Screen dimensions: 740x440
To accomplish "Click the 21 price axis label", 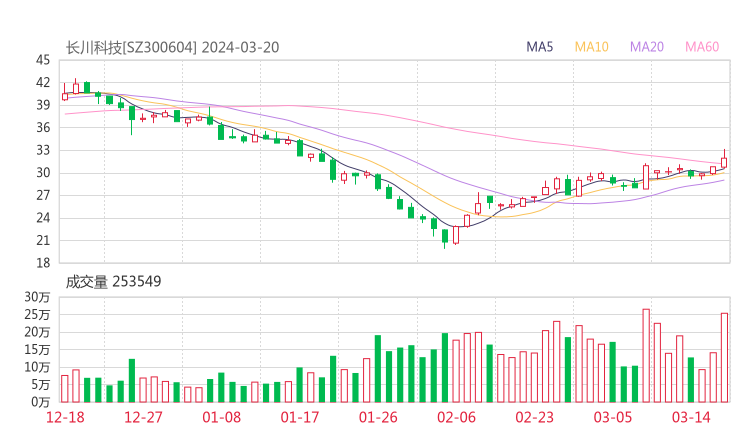I will click(43, 240).
